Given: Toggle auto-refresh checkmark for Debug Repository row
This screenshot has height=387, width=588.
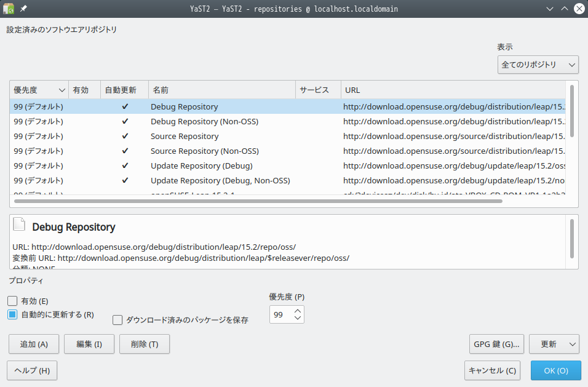Looking at the screenshot, I should click(125, 106).
